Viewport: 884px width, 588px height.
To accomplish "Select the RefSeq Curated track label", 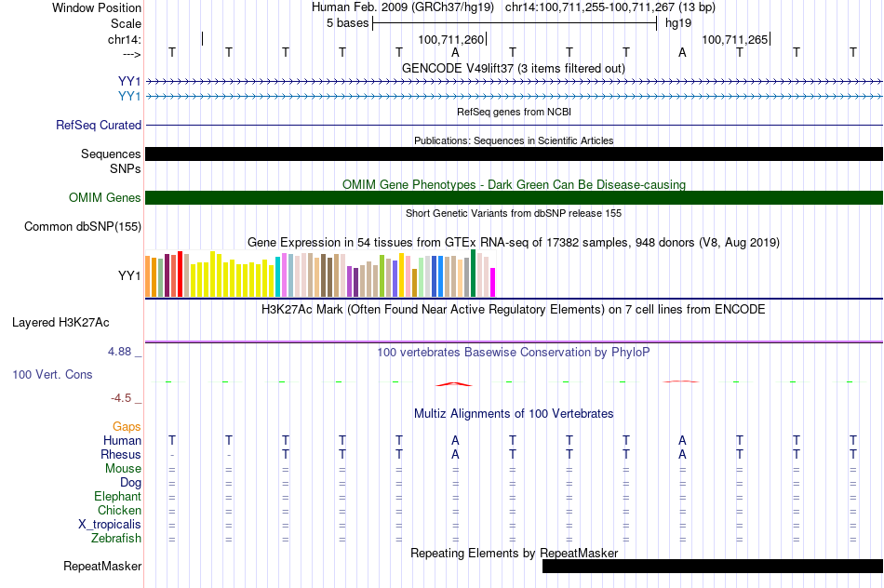I will [x=99, y=126].
